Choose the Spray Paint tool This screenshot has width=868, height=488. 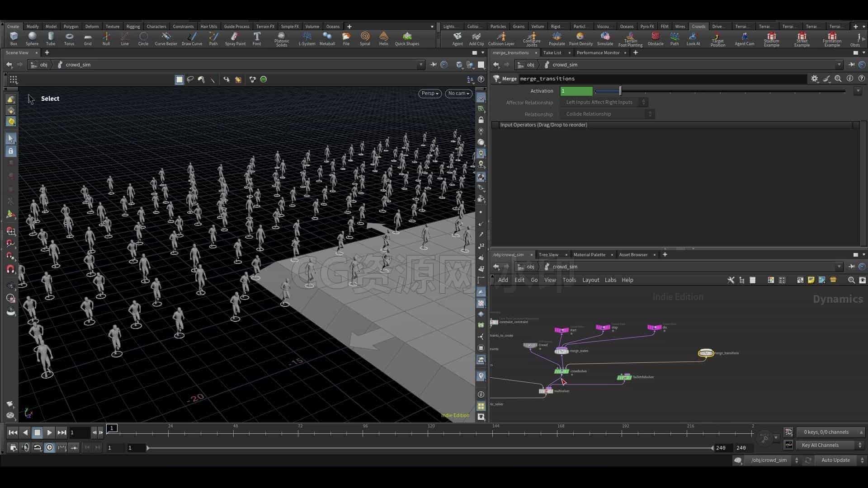point(235,38)
